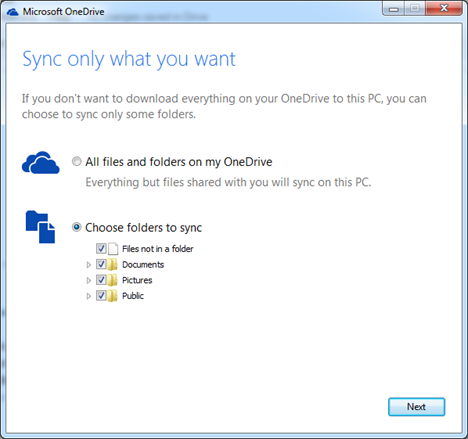Uncheck the Public folder checkbox
The image size is (468, 439).
[101, 295]
